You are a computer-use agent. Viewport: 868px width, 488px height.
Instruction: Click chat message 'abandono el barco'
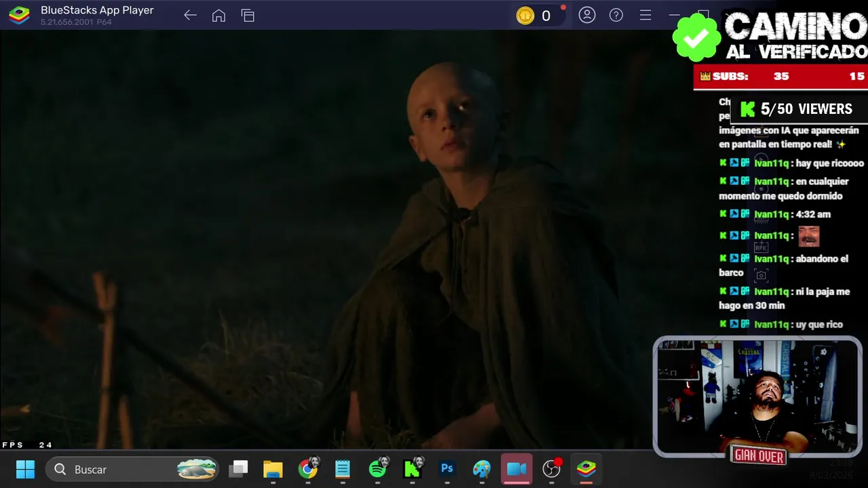[x=784, y=266]
